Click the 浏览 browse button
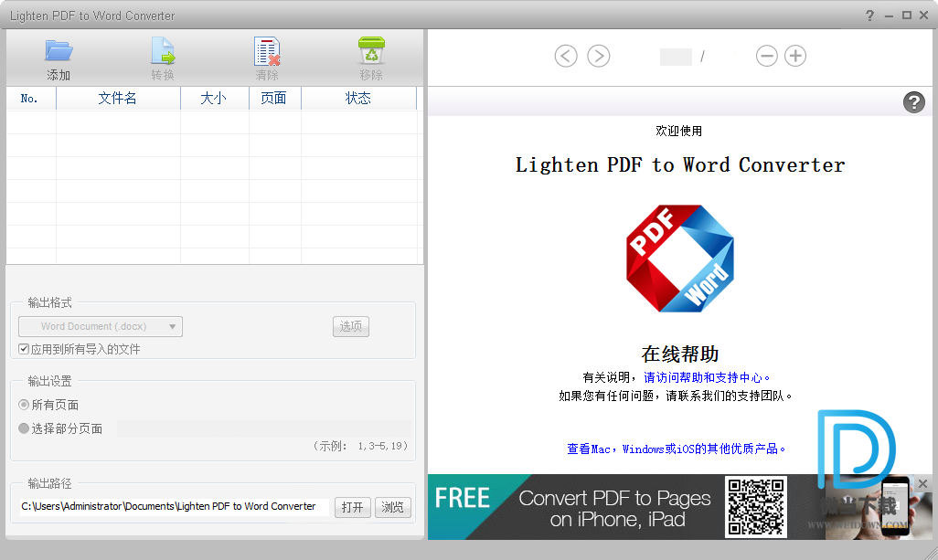Image resolution: width=938 pixels, height=560 pixels. 392,507
